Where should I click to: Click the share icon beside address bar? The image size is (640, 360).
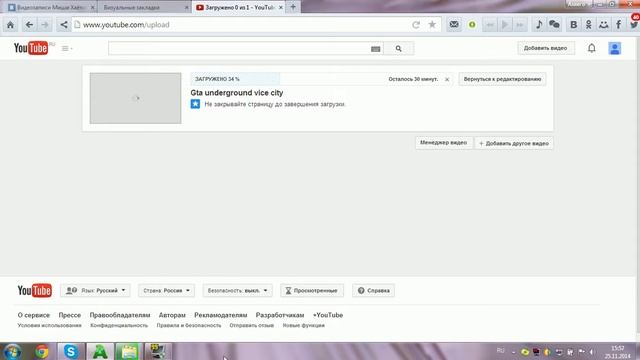(64, 25)
